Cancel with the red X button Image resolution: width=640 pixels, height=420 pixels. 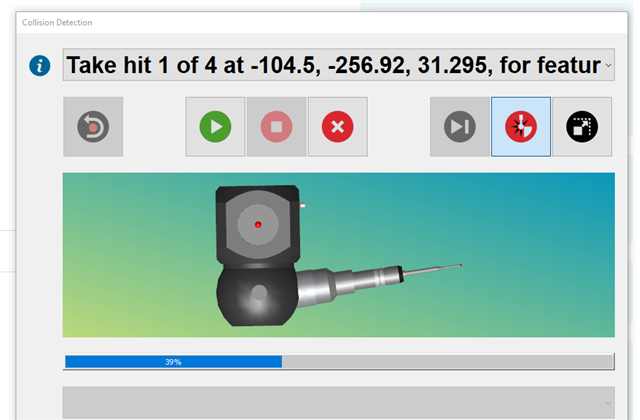338,127
